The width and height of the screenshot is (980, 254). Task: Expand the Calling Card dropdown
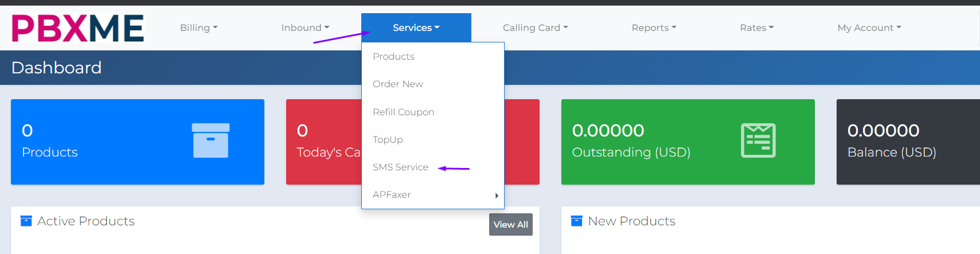535,28
